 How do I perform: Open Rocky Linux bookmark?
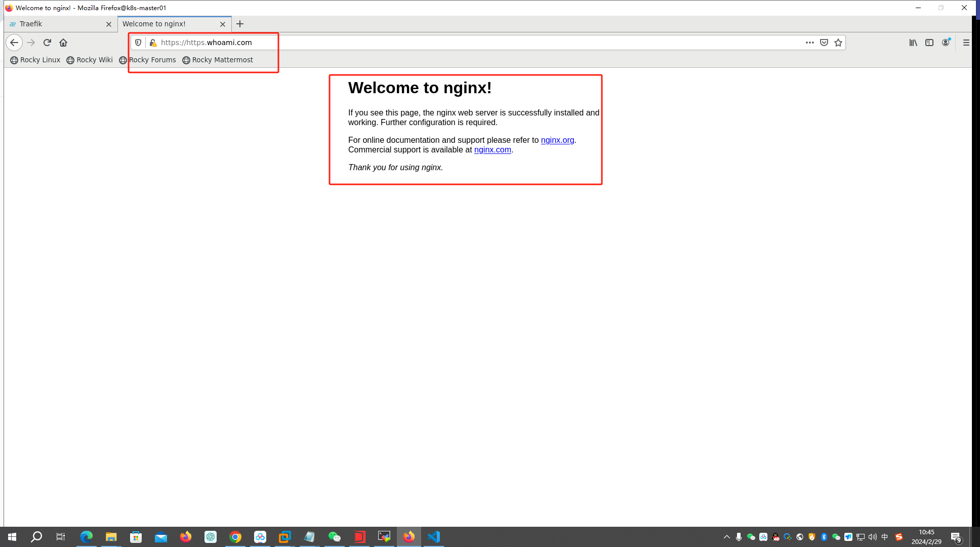click(x=35, y=60)
